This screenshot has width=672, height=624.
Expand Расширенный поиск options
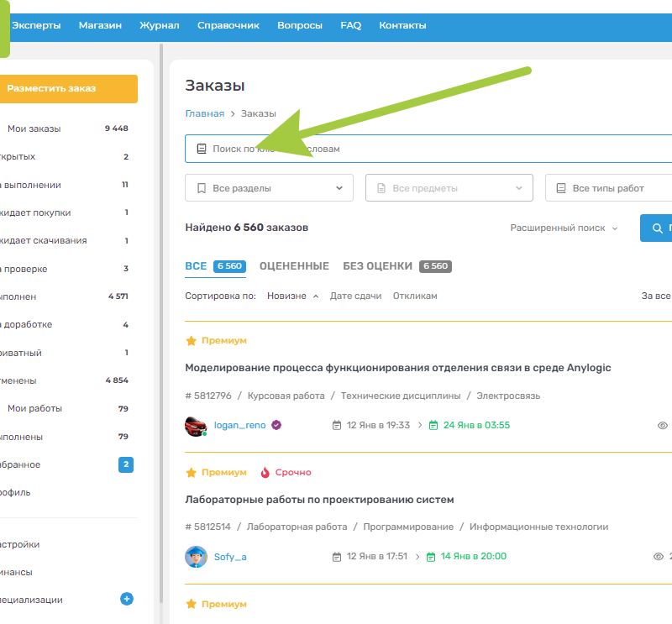(564, 228)
